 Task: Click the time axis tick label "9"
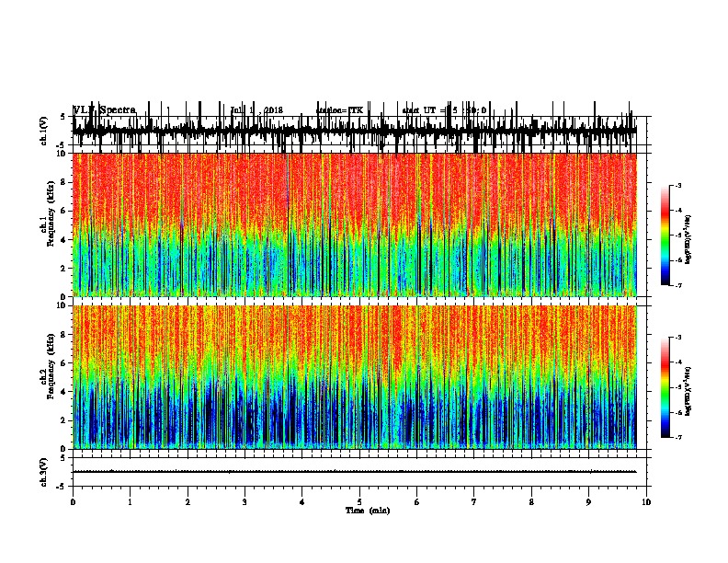(588, 502)
